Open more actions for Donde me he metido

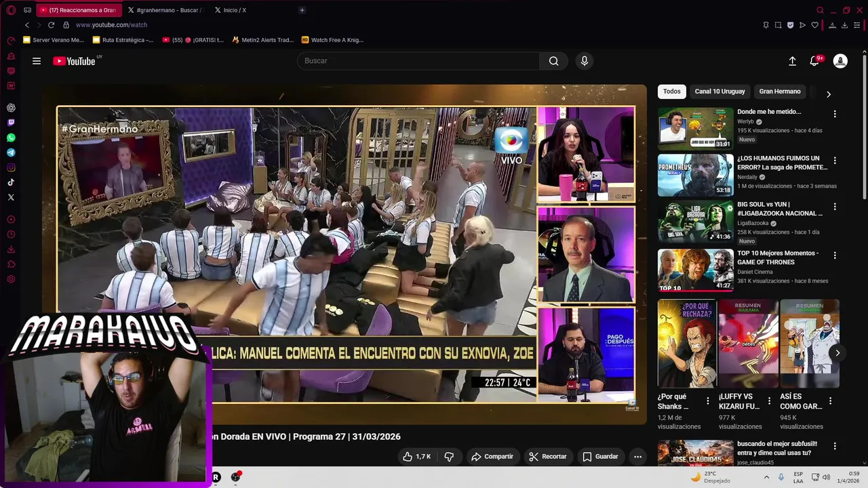point(835,114)
